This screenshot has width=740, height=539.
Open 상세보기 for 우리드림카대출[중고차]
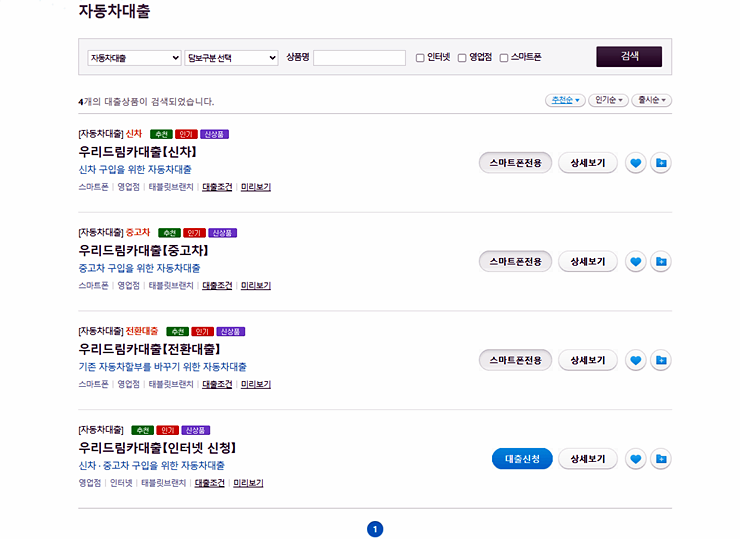click(588, 261)
